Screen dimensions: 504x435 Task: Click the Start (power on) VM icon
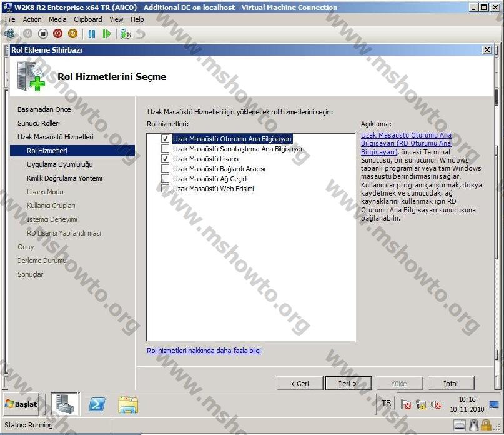[28, 34]
